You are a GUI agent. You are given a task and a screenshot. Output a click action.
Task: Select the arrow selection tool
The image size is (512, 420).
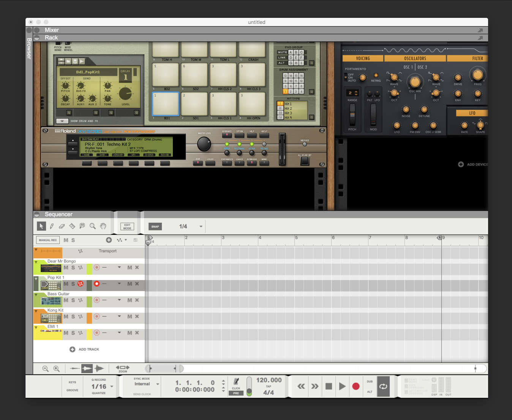41,226
